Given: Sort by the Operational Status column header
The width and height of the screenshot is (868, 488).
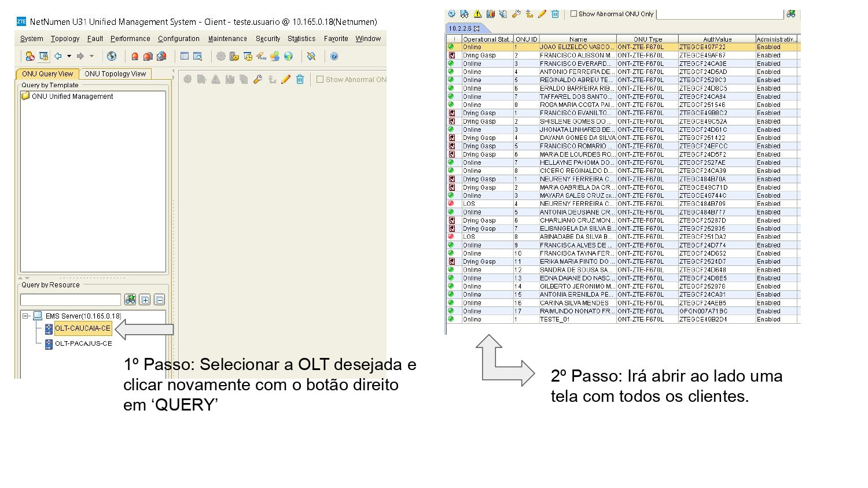Looking at the screenshot, I should (487, 39).
